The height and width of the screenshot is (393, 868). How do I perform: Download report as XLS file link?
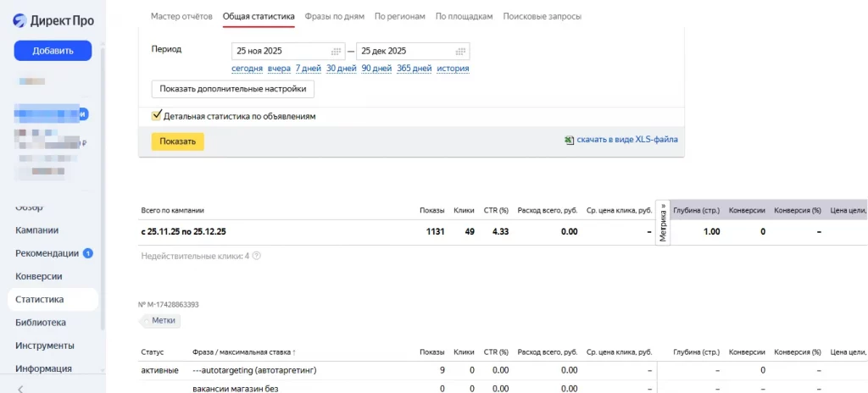tap(627, 140)
